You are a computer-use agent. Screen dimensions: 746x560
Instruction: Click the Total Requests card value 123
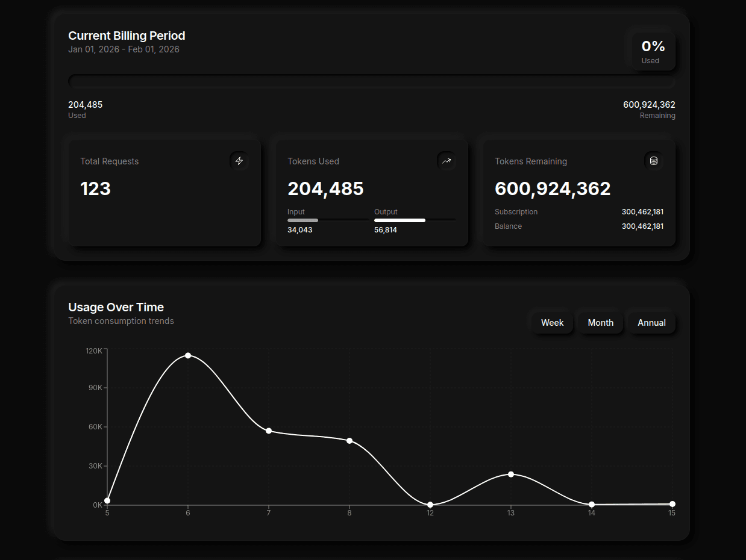point(96,188)
